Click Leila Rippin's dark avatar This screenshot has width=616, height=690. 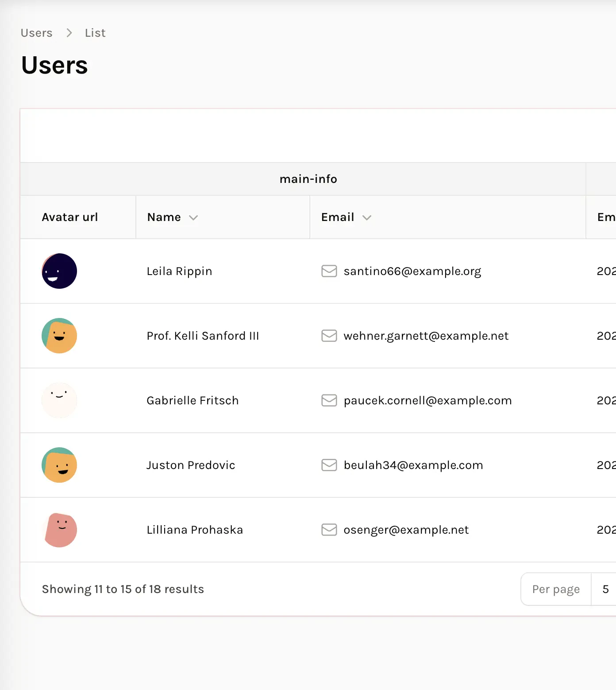click(59, 271)
